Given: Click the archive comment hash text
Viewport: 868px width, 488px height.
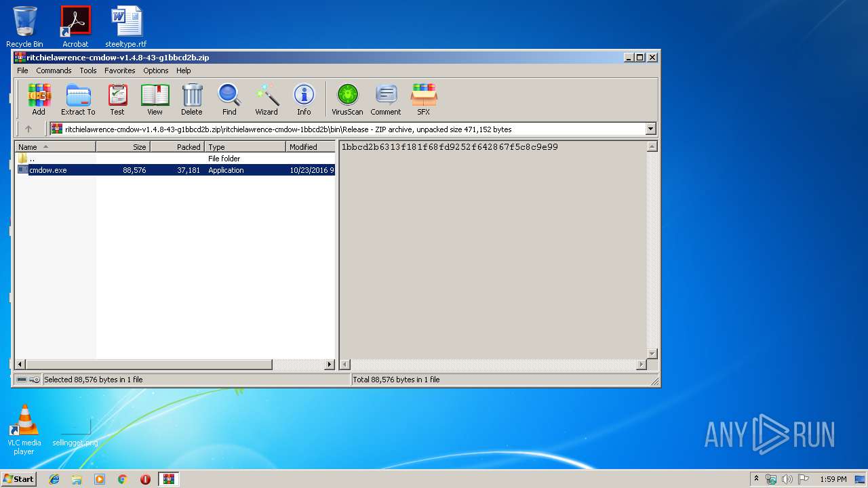Looking at the screenshot, I should (x=450, y=146).
